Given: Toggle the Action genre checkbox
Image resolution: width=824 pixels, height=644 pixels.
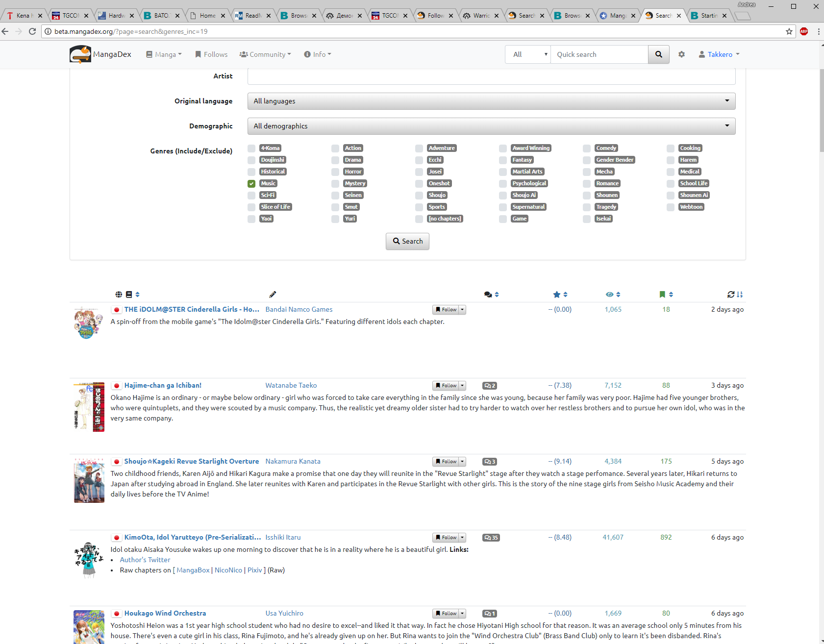Looking at the screenshot, I should (335, 149).
